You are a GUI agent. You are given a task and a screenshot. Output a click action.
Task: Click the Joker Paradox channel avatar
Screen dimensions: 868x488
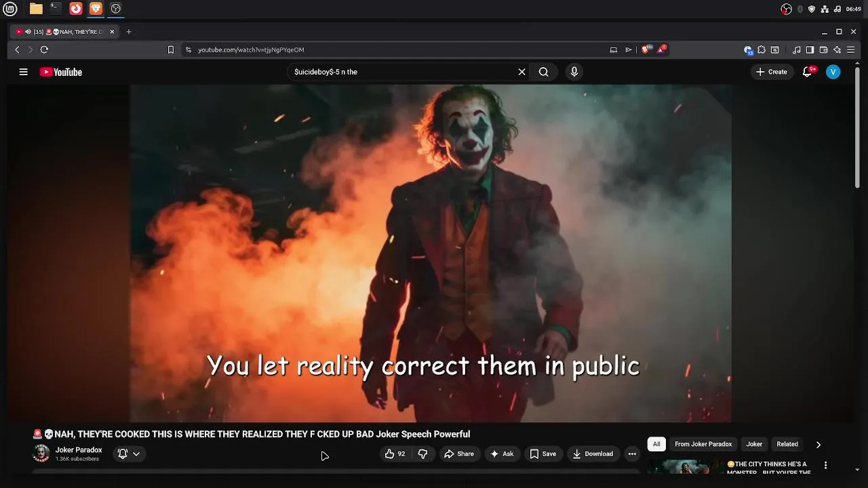(41, 453)
